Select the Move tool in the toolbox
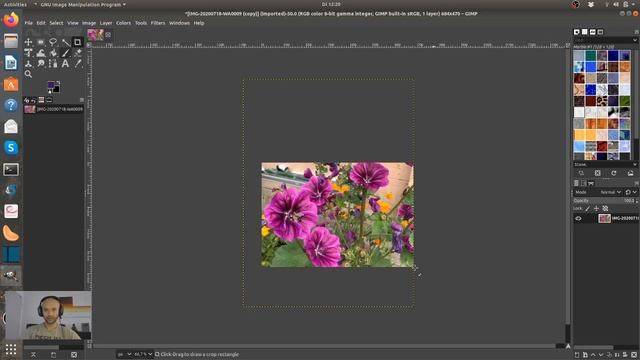Viewport: 640px width, 360px height. 28,42
